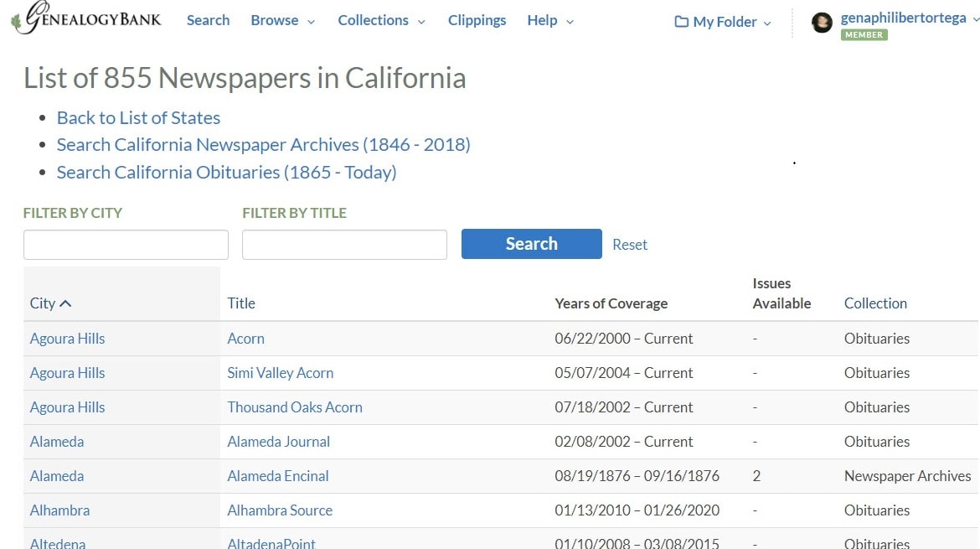Click the GenealogyBank logo
The image size is (980, 549).
(86, 18)
